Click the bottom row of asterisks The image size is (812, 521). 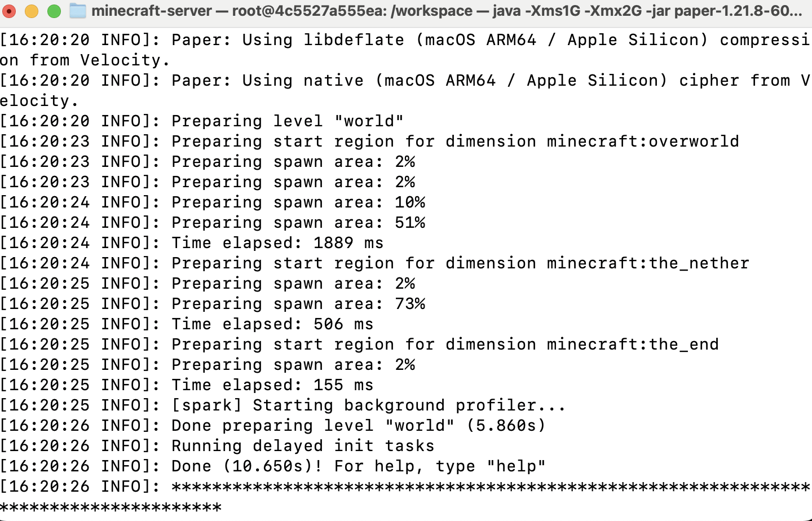(x=111, y=507)
